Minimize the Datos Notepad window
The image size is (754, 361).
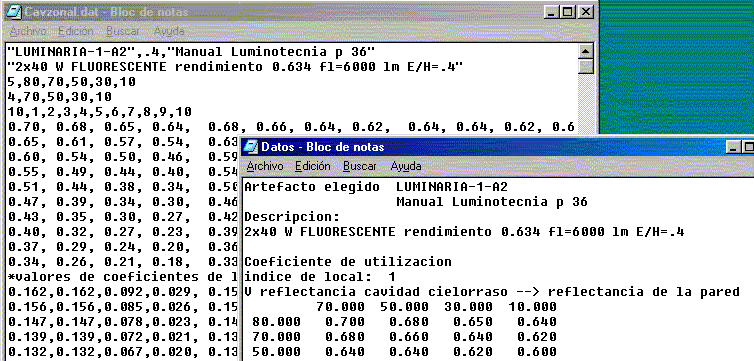733,147
